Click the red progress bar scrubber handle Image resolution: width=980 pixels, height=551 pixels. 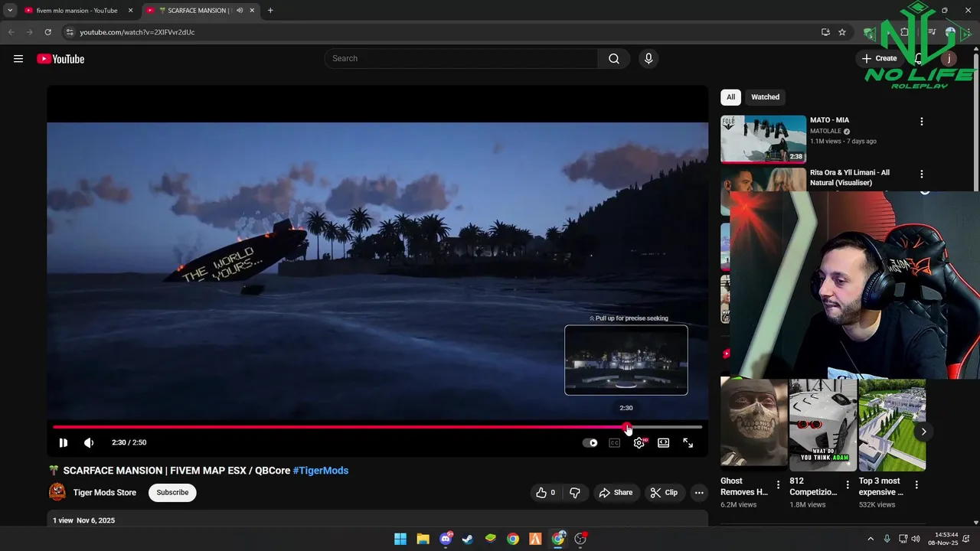coord(627,427)
